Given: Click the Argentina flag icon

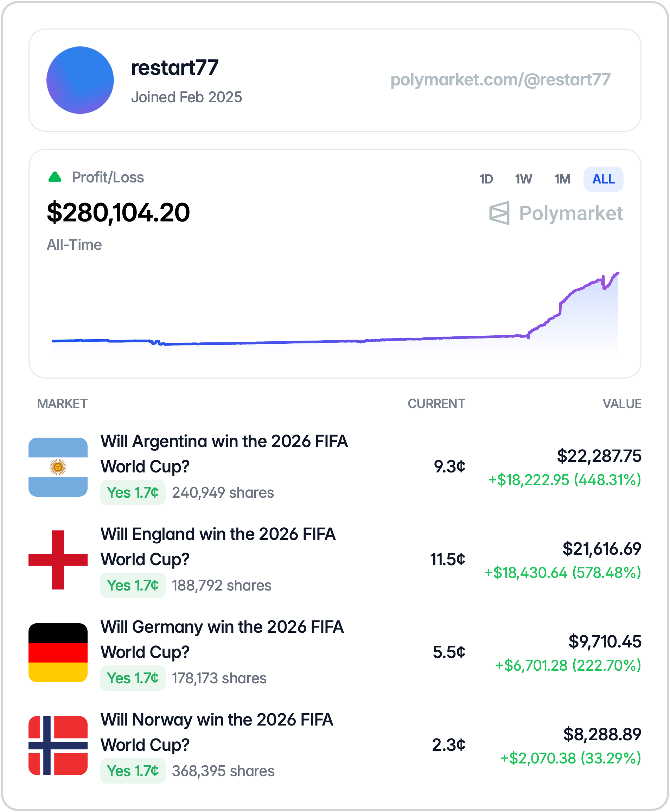Looking at the screenshot, I should click(58, 466).
